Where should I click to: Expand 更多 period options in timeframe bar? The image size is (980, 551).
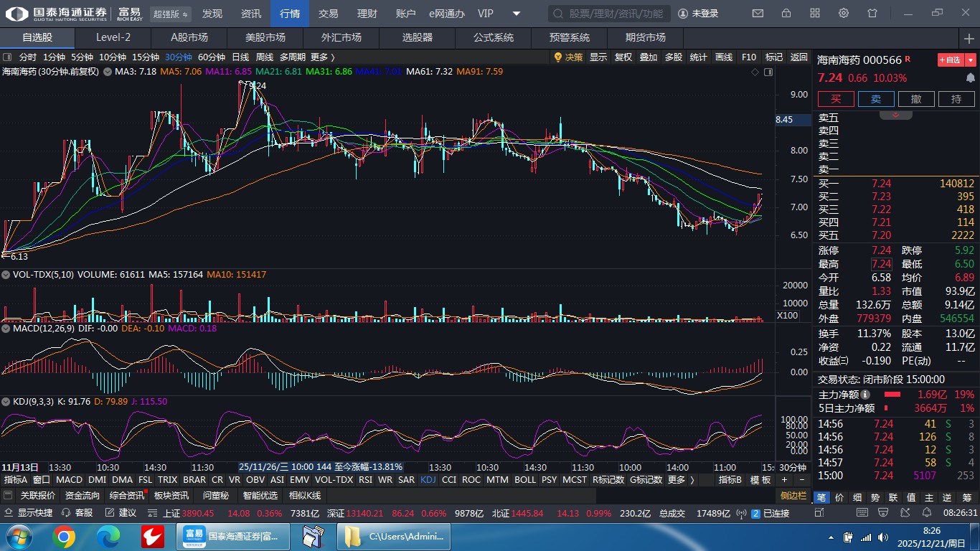pyautogui.click(x=322, y=57)
